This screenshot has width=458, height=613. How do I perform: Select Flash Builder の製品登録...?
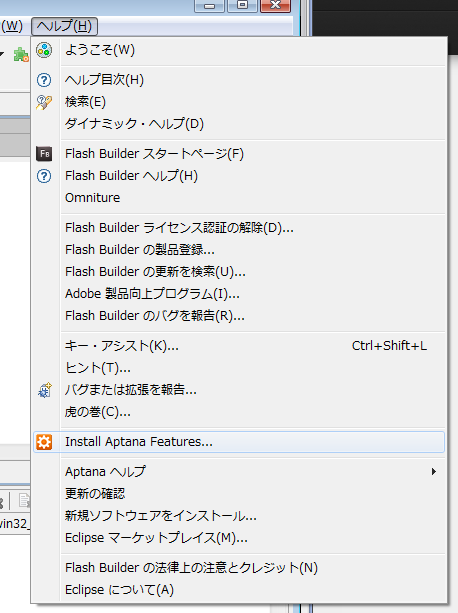coord(239,249)
